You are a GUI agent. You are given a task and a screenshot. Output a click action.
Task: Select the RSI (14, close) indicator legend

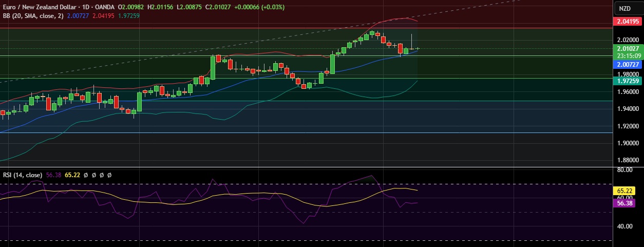(x=23, y=175)
